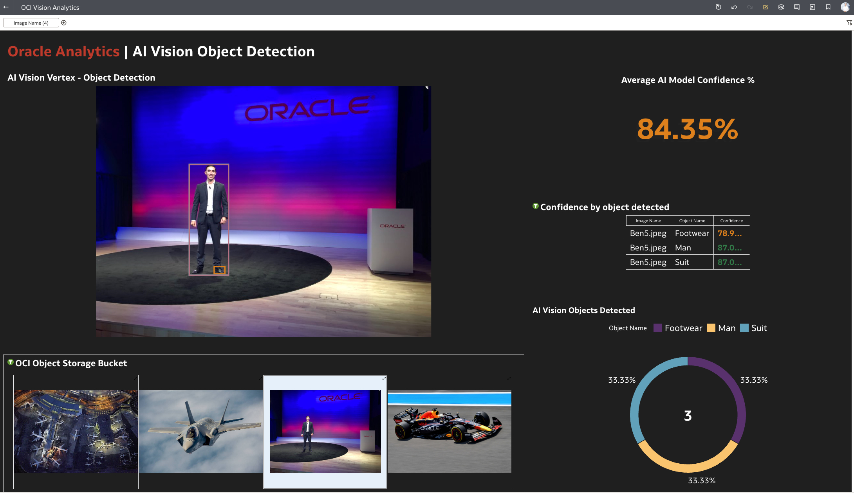Select the checkmark on the airport image tile

coord(135,379)
